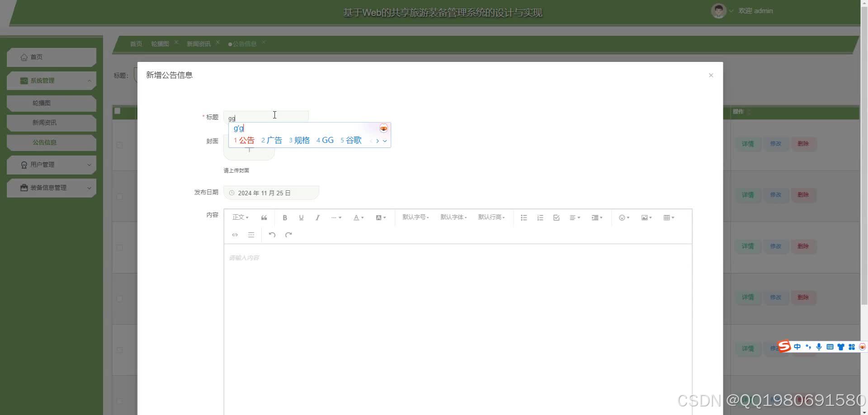Toggle Sogou punctuation mode icon

point(808,347)
